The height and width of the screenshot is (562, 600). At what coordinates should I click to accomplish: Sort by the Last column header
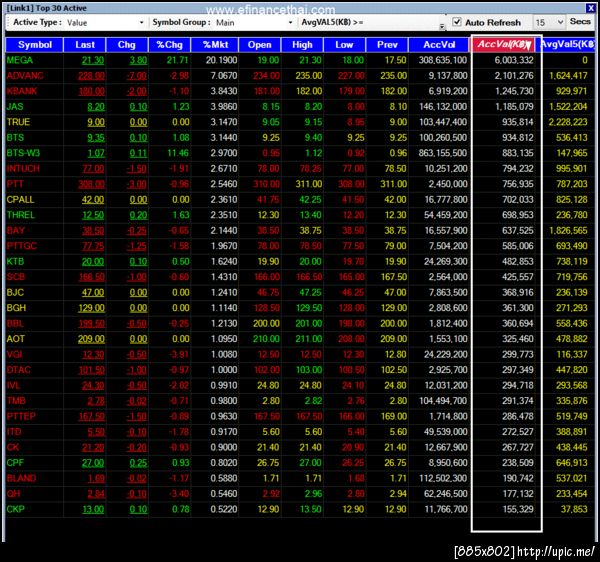point(85,45)
